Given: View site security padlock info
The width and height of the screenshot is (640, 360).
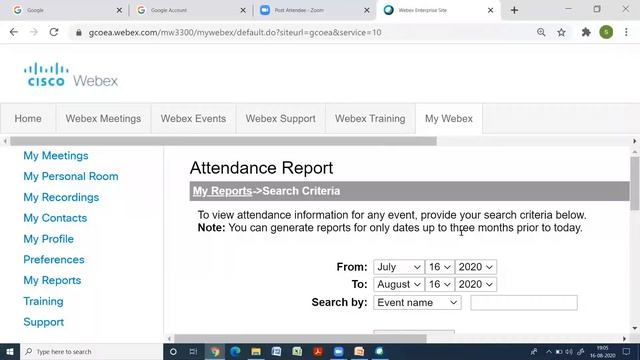Looking at the screenshot, I should [x=79, y=32].
